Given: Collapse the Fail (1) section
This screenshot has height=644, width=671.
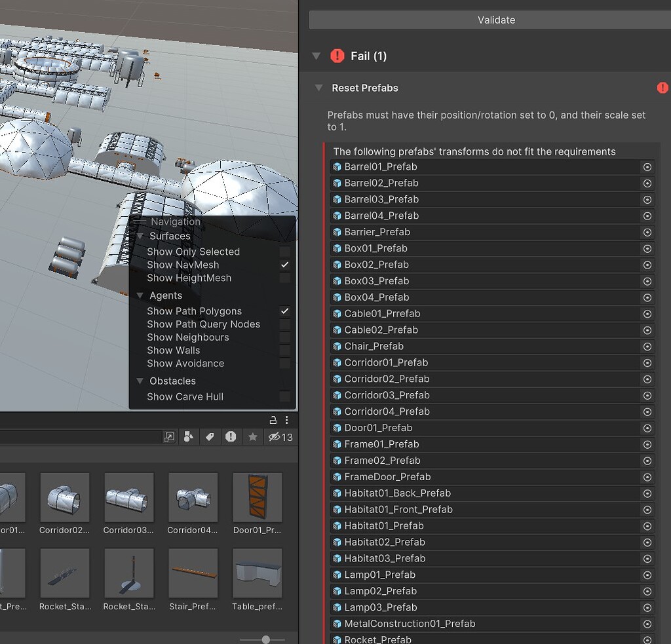Looking at the screenshot, I should [315, 56].
